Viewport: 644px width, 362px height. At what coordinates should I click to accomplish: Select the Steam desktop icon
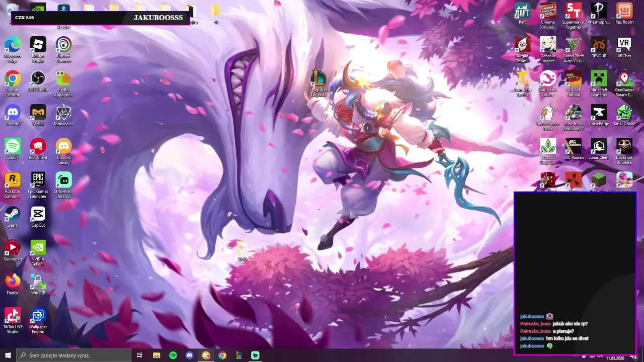13,217
